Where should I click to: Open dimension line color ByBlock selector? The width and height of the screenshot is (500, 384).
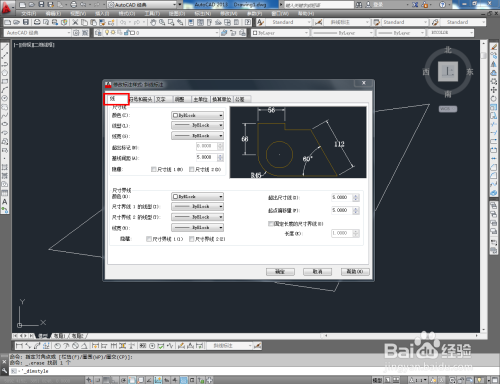point(197,115)
